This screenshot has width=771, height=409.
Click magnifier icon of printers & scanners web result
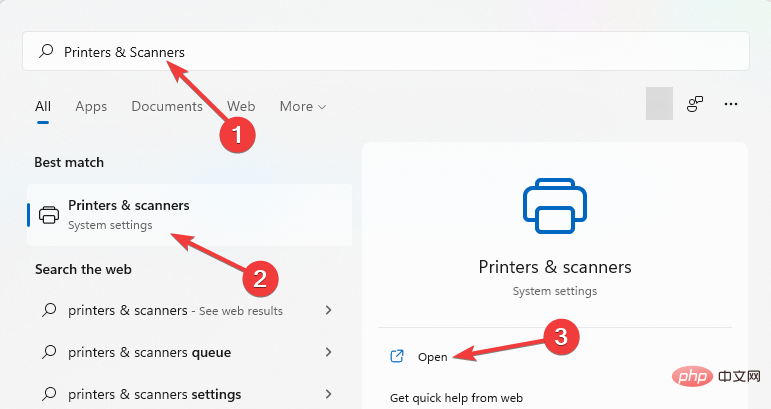(49, 310)
